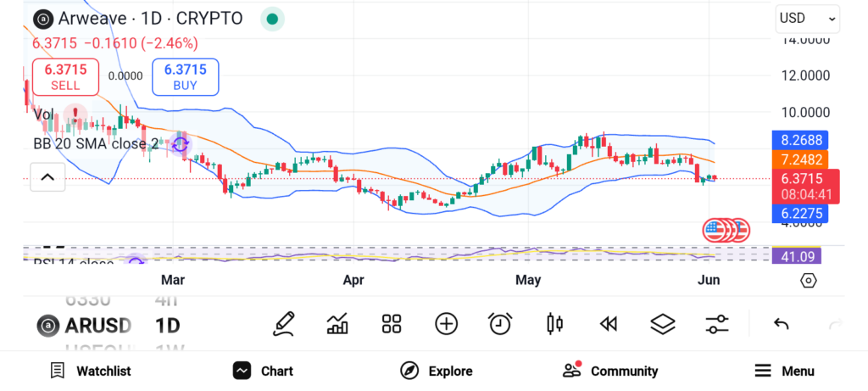Collapse indicator legend with chevron up

(47, 177)
